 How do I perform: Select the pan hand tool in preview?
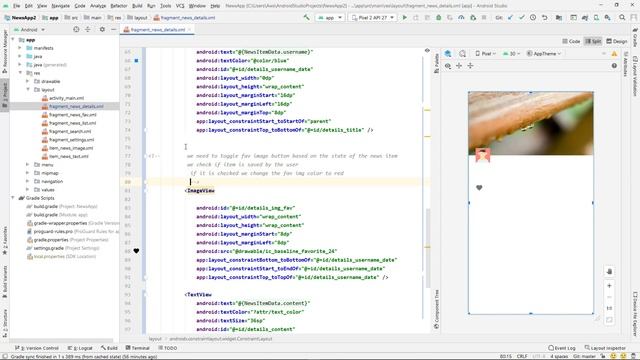click(x=609, y=271)
